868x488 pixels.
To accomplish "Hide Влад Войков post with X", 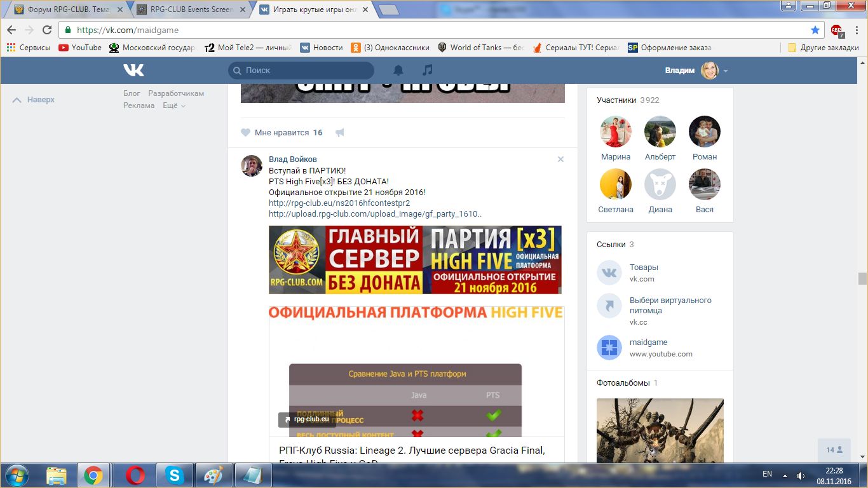I will click(x=560, y=159).
